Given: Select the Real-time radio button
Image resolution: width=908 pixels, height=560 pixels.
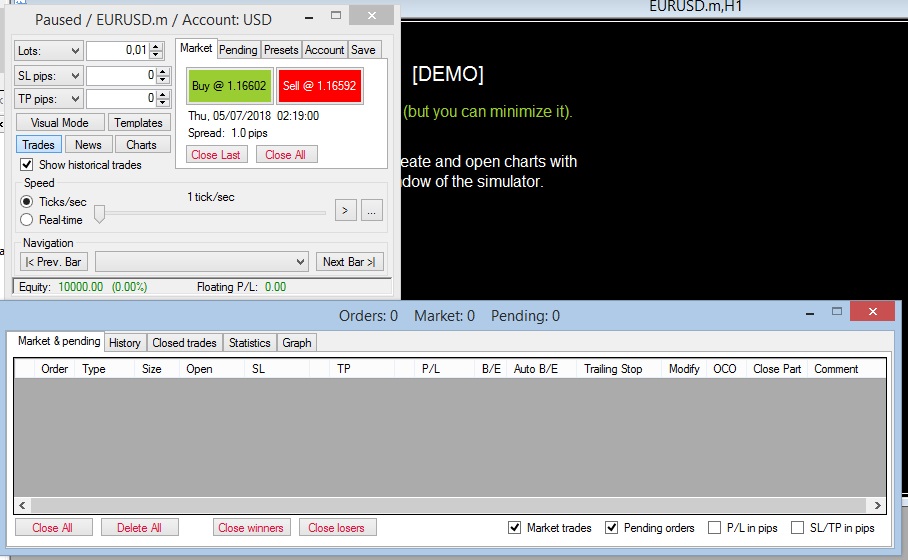Looking at the screenshot, I should 27,219.
